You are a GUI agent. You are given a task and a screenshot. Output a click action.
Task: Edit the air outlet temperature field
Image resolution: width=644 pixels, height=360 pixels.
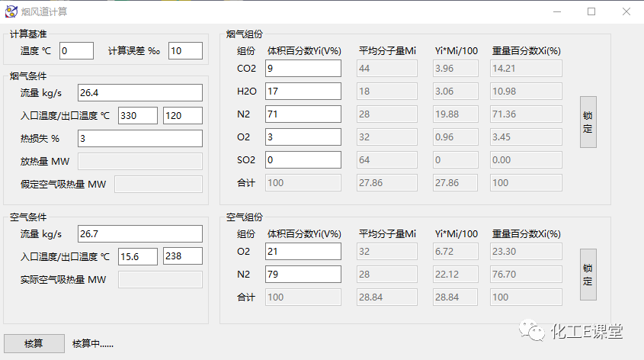[183, 256]
